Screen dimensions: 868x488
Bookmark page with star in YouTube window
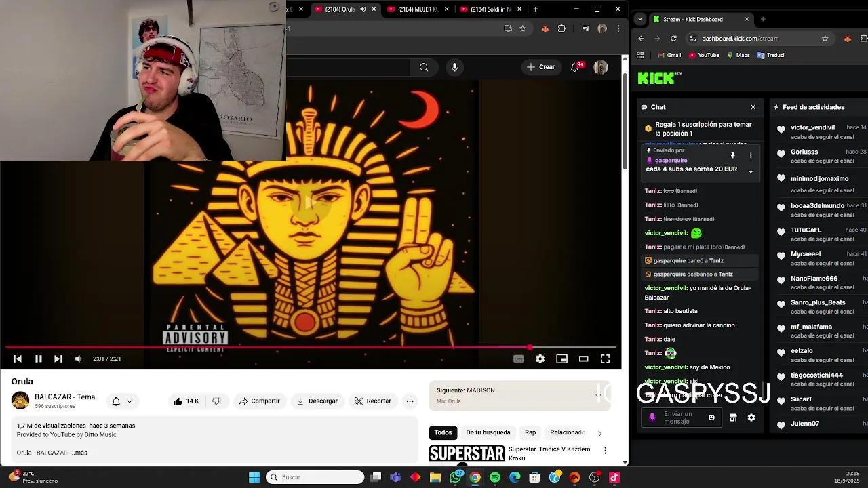pos(522,28)
